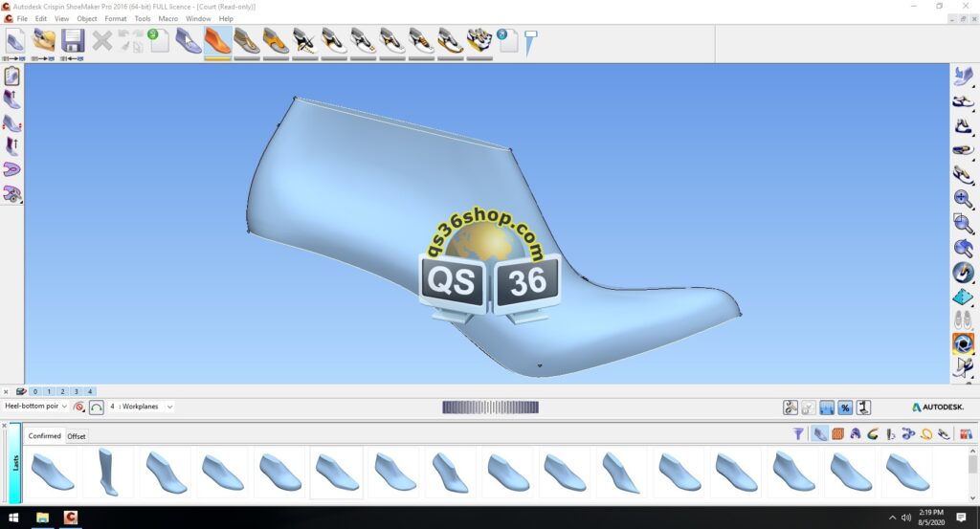This screenshot has width=980, height=529.
Task: Toggle layer 2 button
Action: [62, 391]
